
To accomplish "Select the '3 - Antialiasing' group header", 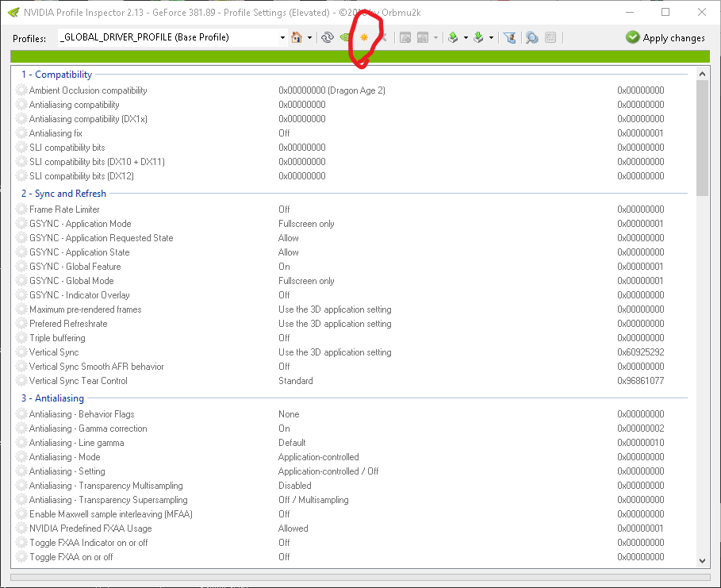I will click(x=52, y=398).
